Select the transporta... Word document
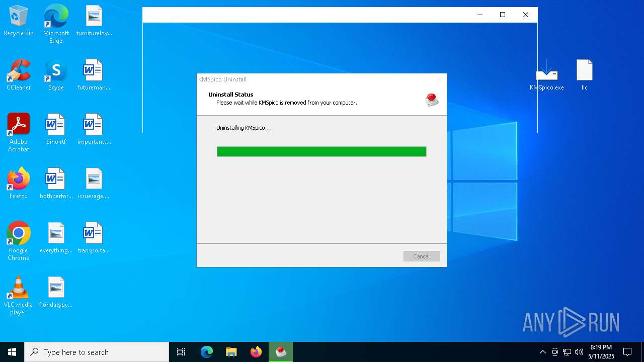This screenshot has height=362, width=644. pyautogui.click(x=94, y=238)
